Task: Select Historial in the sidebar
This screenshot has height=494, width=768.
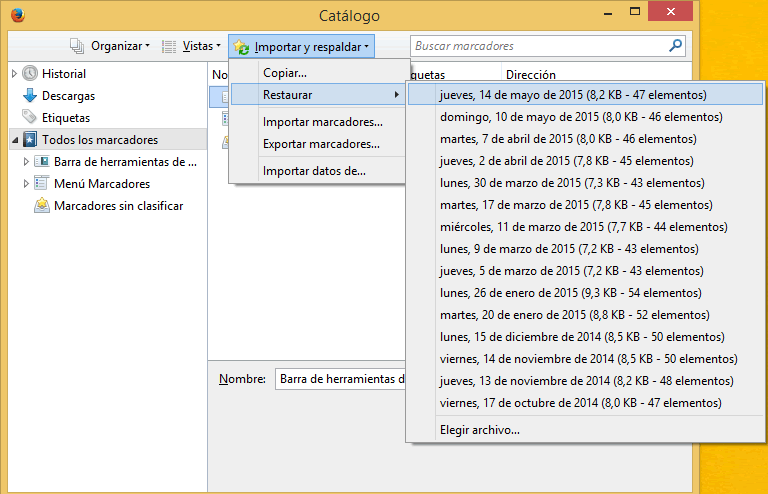Action: pyautogui.click(x=64, y=73)
